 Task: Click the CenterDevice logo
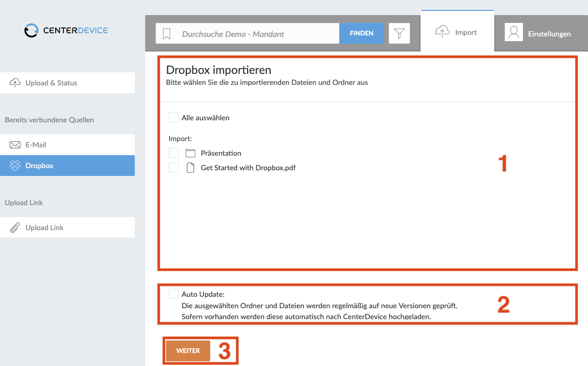66,30
